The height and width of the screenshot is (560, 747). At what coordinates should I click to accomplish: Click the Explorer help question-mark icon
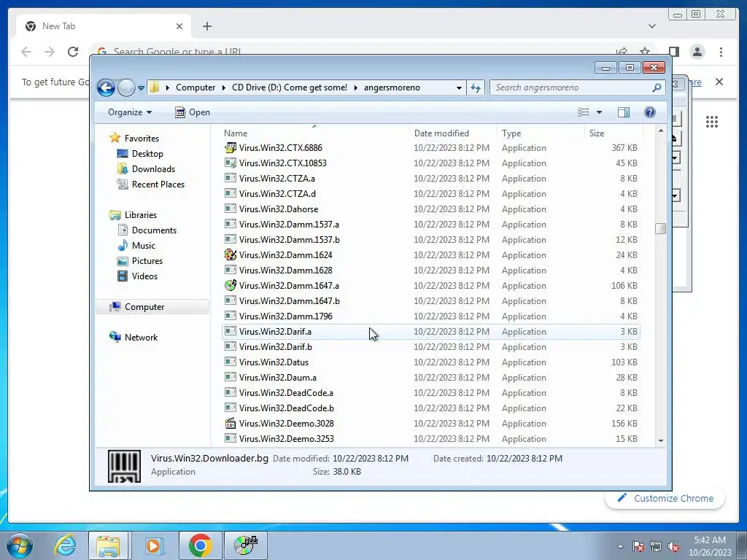649,112
